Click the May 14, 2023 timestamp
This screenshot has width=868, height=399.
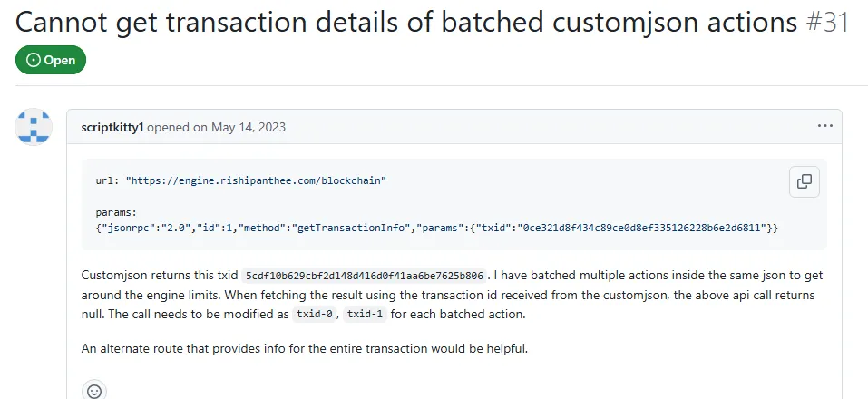point(248,127)
